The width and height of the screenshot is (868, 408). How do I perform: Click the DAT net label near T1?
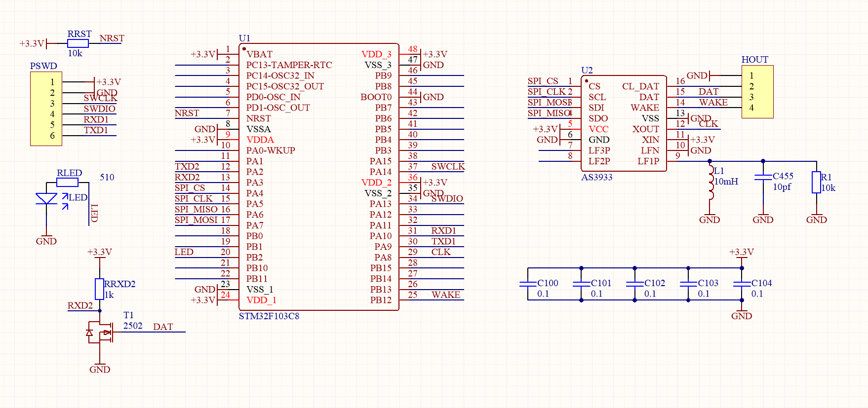pyautogui.click(x=163, y=327)
